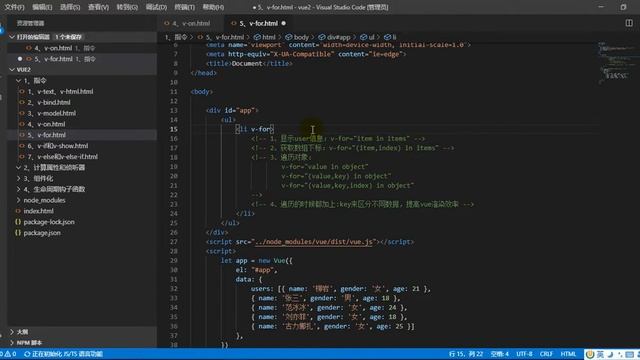
Task: Open package.json in the explorer
Action: point(82,233)
